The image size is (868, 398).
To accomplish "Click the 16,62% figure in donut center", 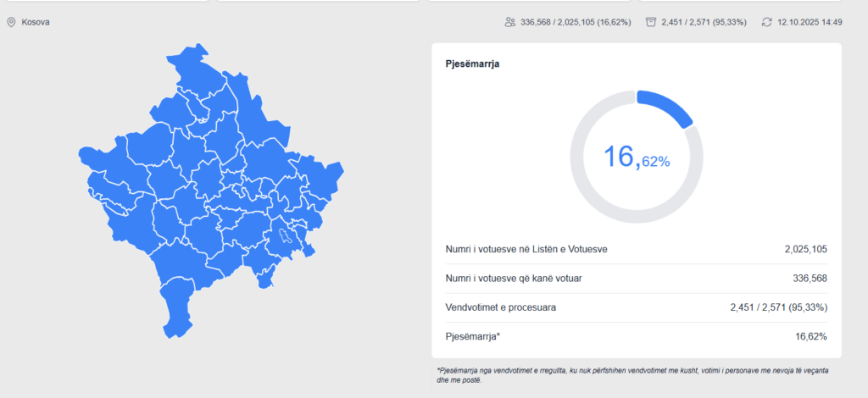I will click(636, 157).
